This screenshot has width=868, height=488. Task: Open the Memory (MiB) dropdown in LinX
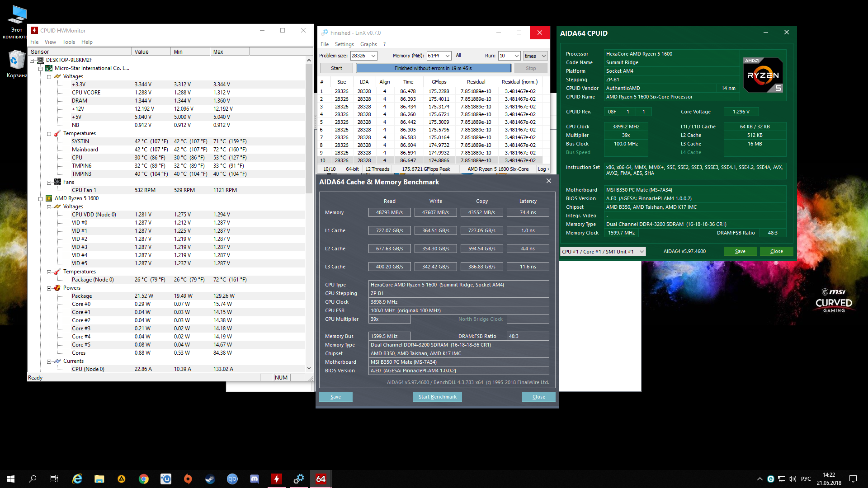pos(448,56)
